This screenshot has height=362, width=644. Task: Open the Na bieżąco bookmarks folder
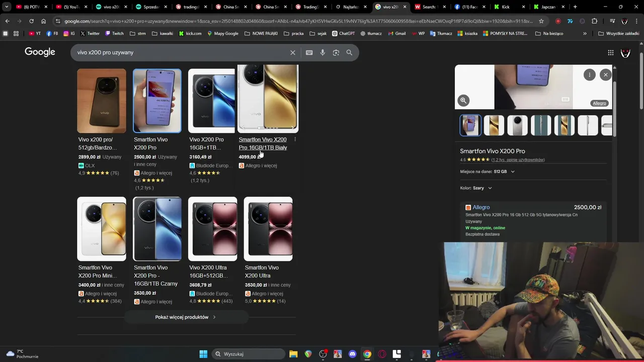click(x=549, y=33)
